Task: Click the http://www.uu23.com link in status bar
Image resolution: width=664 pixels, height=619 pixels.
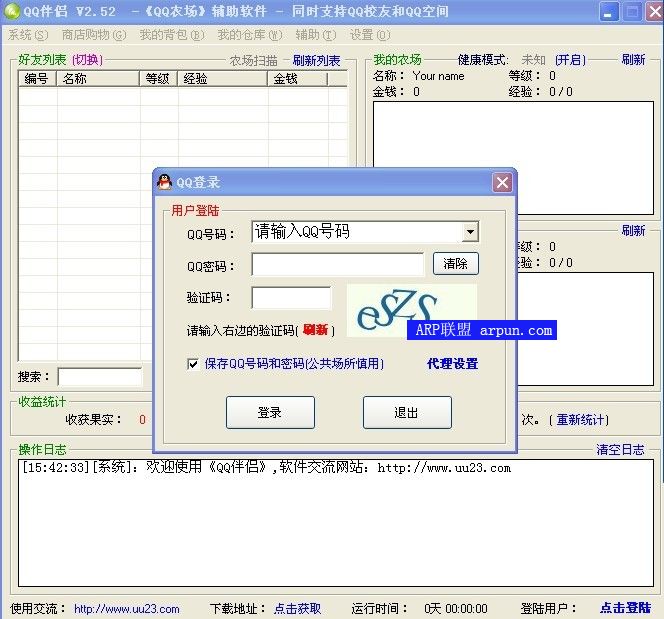Action: (127, 609)
